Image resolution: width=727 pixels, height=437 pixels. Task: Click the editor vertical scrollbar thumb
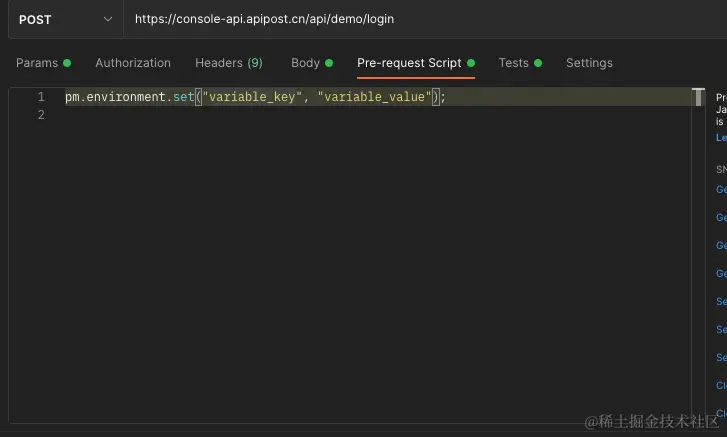[x=698, y=97]
